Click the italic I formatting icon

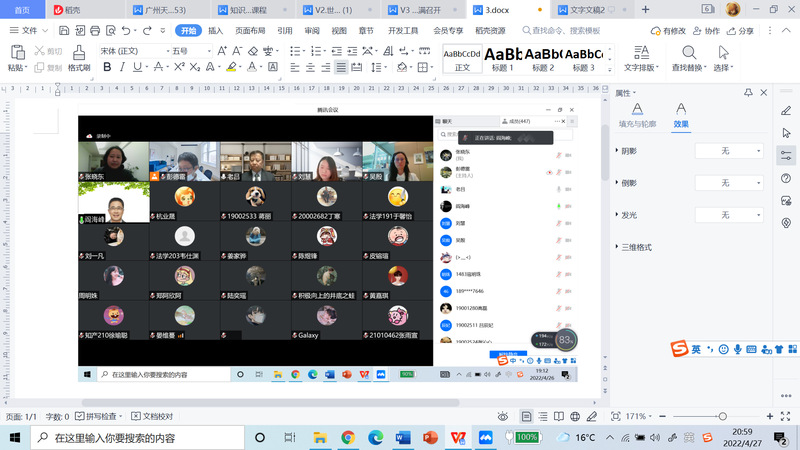click(122, 68)
